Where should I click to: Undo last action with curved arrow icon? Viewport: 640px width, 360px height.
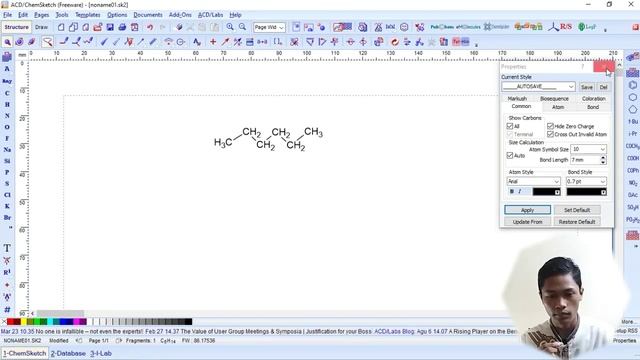pos(150,27)
